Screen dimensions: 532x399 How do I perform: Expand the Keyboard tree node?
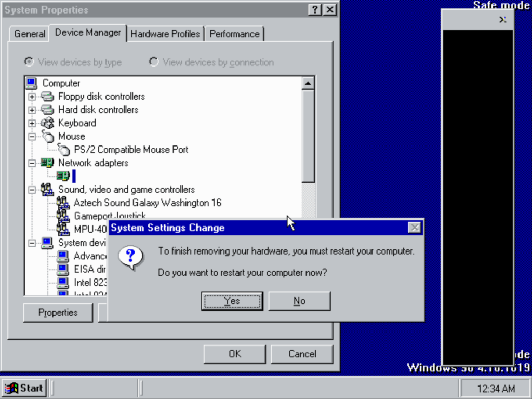coord(32,123)
